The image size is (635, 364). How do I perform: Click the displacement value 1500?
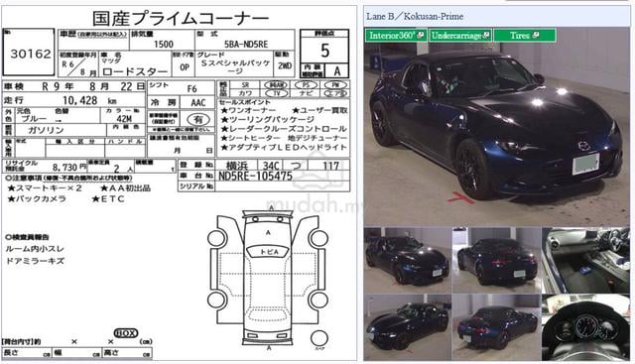164,44
